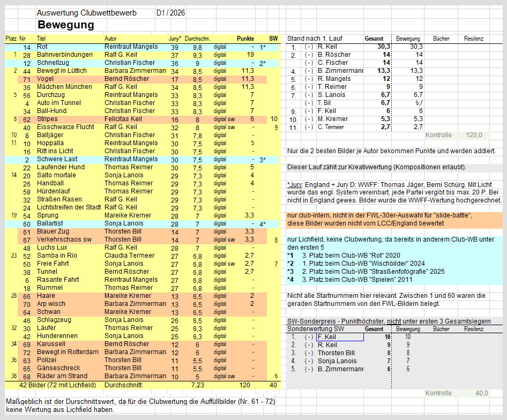
Task: Click the 'Gesamt' header in standings table
Action: point(374,39)
